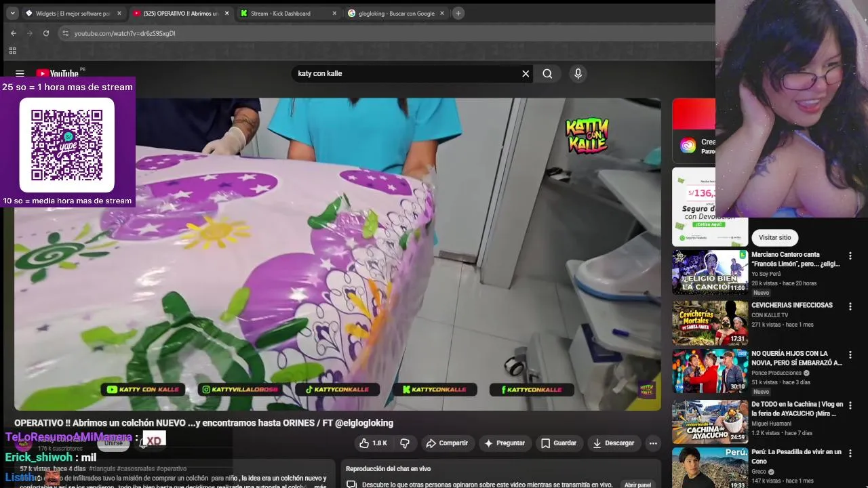Switch to the Stream - Kick Dashboard tab
This screenshot has height=488, width=868.
(288, 13)
